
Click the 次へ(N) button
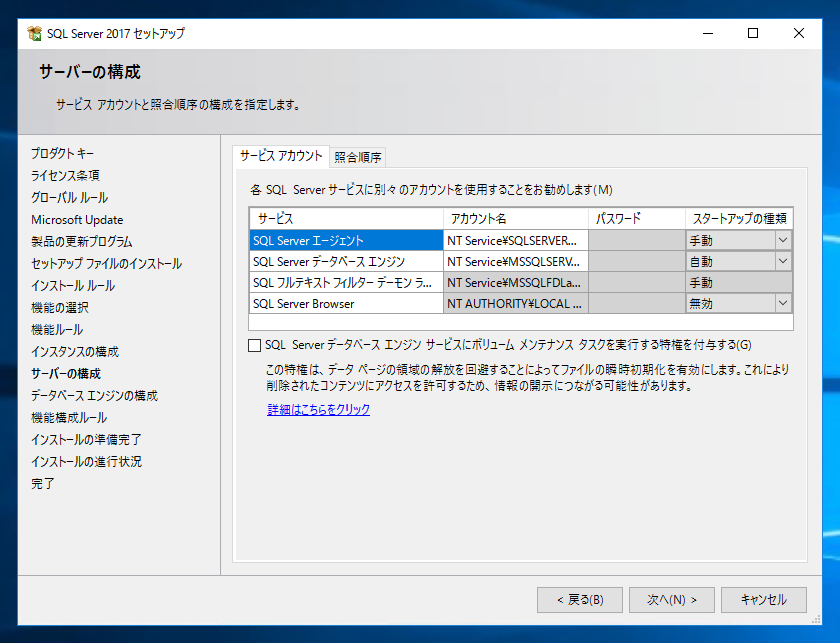coord(672,600)
